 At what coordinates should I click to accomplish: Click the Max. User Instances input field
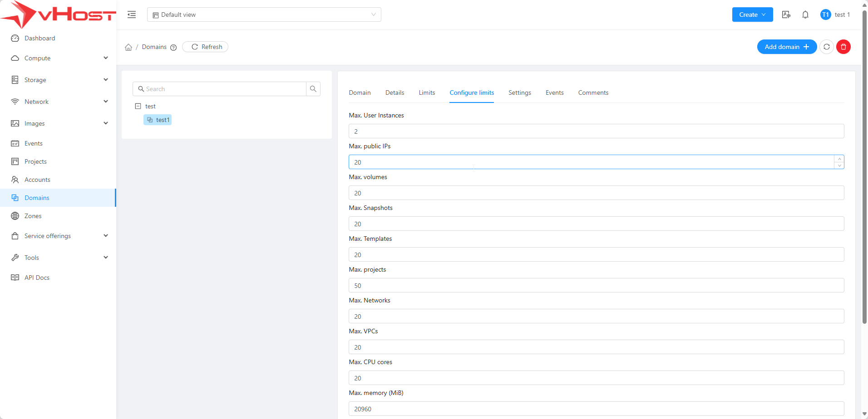click(x=596, y=131)
